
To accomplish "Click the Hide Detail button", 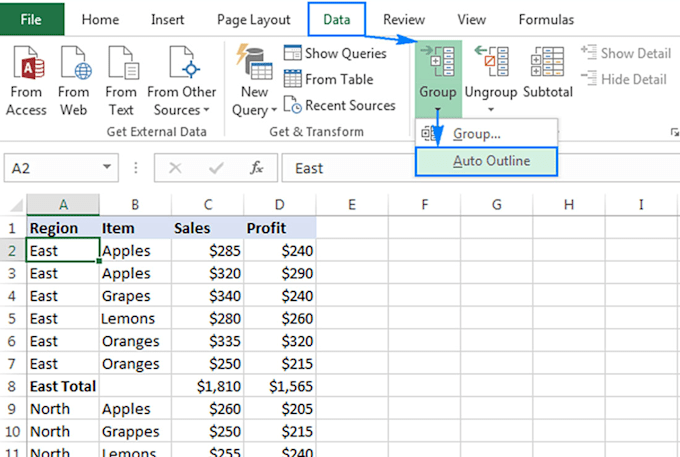I will pos(624,79).
